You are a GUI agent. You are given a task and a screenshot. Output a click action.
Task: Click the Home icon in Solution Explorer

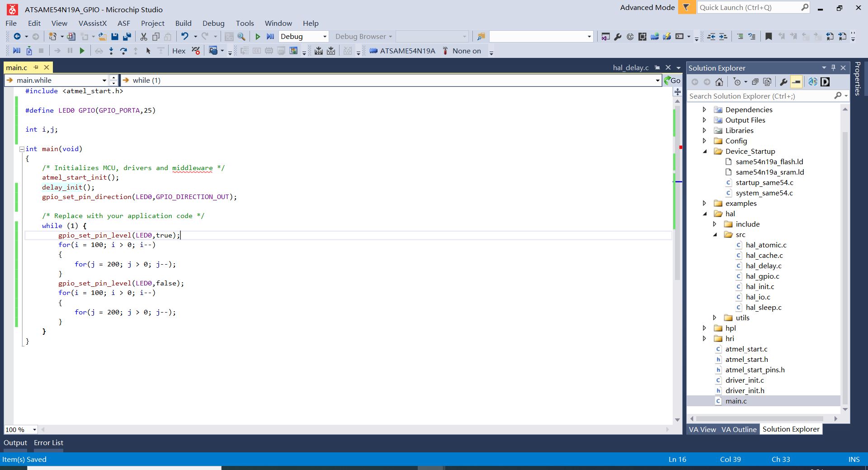(719, 82)
